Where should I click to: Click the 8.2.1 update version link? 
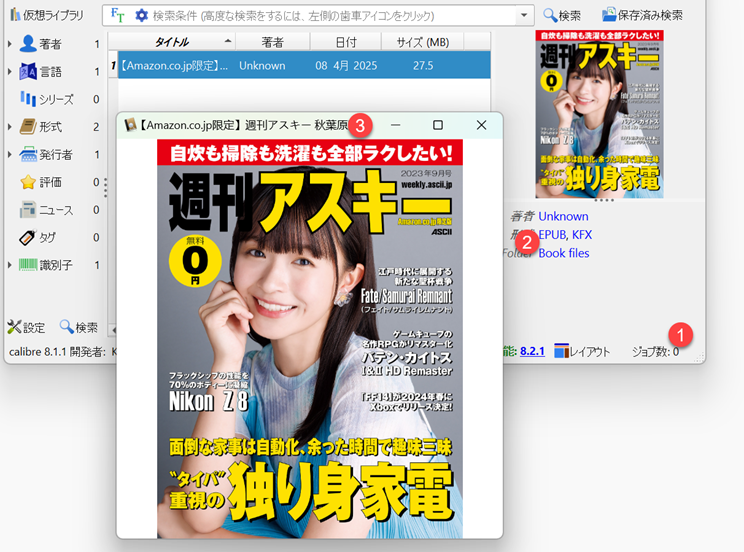click(x=532, y=351)
